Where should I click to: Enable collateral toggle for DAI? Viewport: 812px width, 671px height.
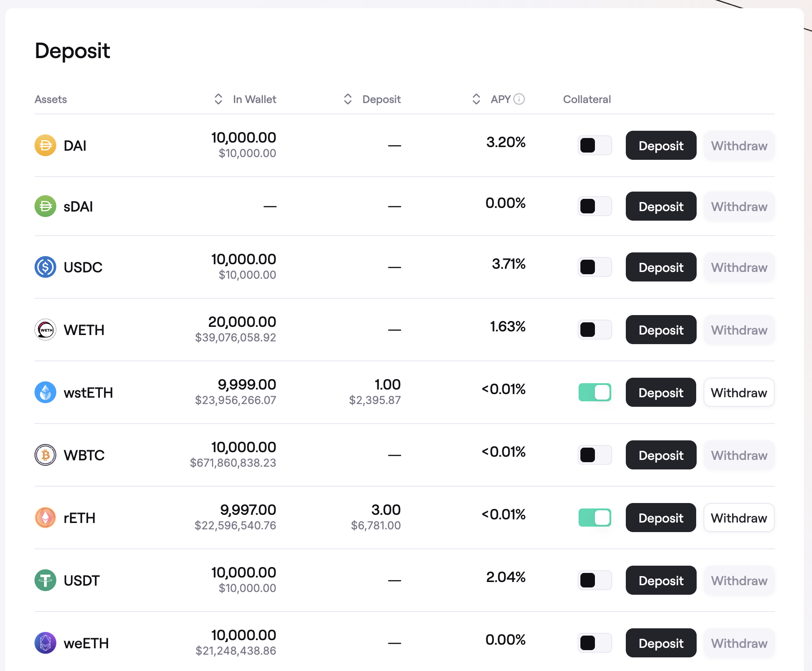pyautogui.click(x=594, y=145)
